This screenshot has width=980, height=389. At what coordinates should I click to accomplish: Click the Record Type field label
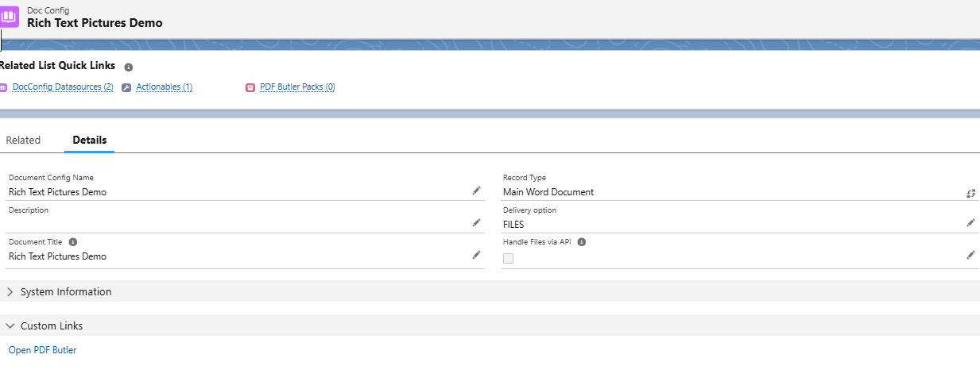525,178
